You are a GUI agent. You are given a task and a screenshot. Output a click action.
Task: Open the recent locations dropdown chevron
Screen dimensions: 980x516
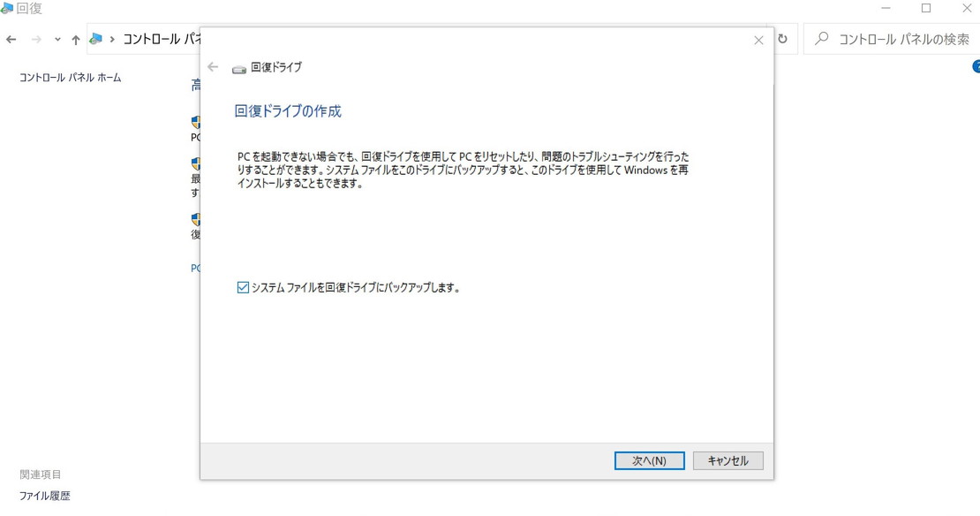coord(57,39)
